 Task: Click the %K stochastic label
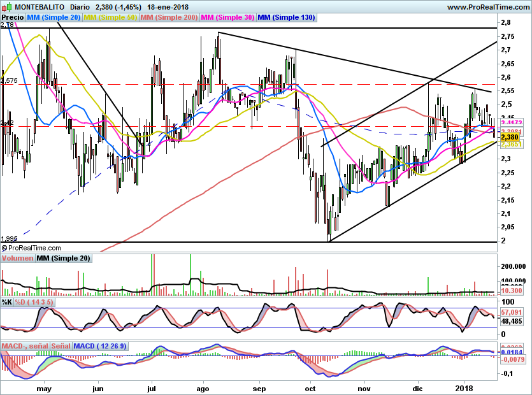(7, 301)
